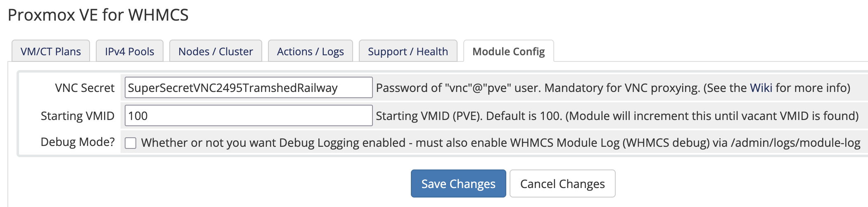Click the Cancel Changes button
868x207 pixels.
tap(562, 184)
